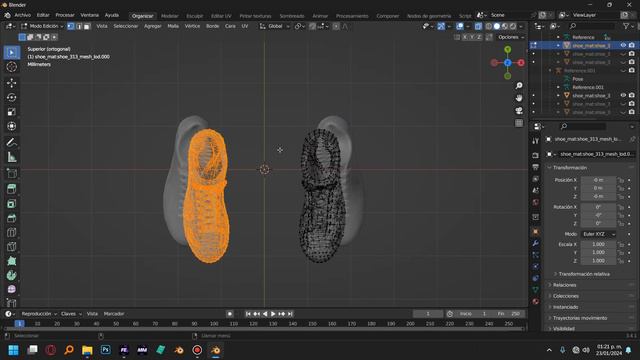The width and height of the screenshot is (640, 360).
Task: Enable edge select mode
Action: click(x=79, y=26)
